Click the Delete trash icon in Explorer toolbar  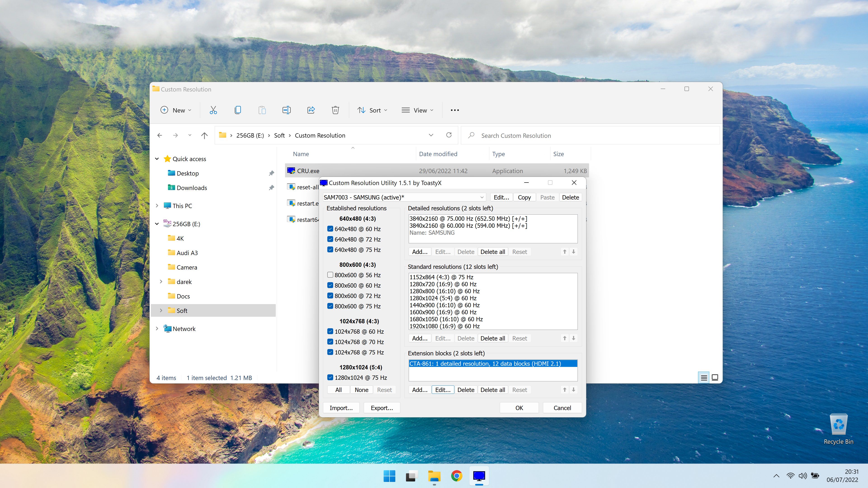coord(335,110)
